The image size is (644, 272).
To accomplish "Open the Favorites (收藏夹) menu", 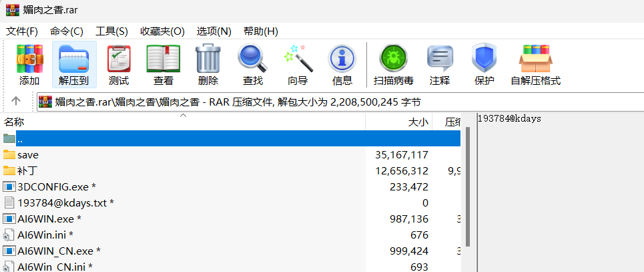I will (162, 31).
